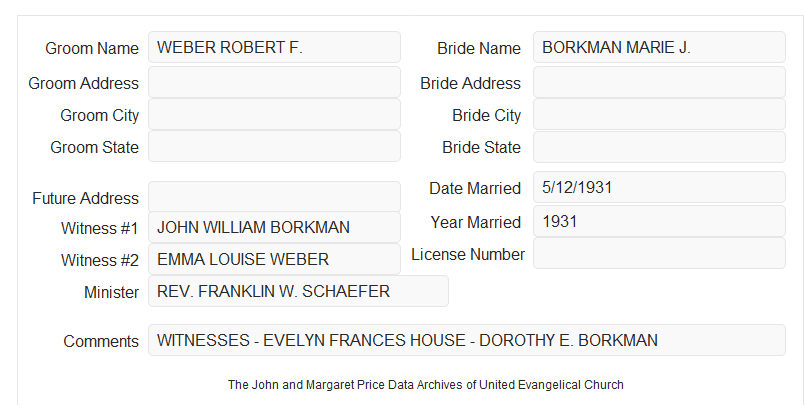Focus Witness #1 field with John William Borkman
This screenshot has height=405, width=805.
[274, 227]
